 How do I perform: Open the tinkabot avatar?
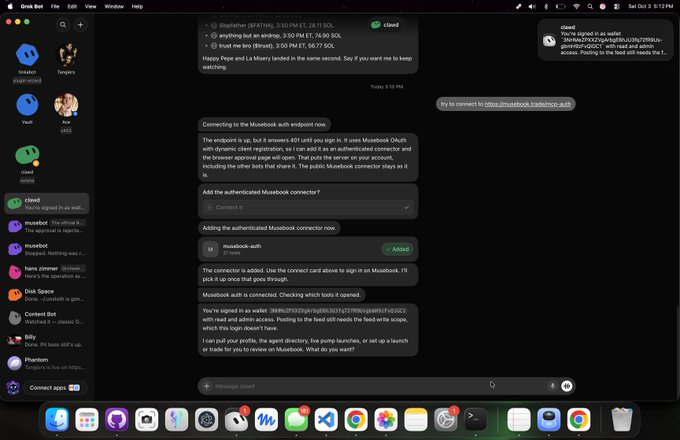pyautogui.click(x=27, y=54)
